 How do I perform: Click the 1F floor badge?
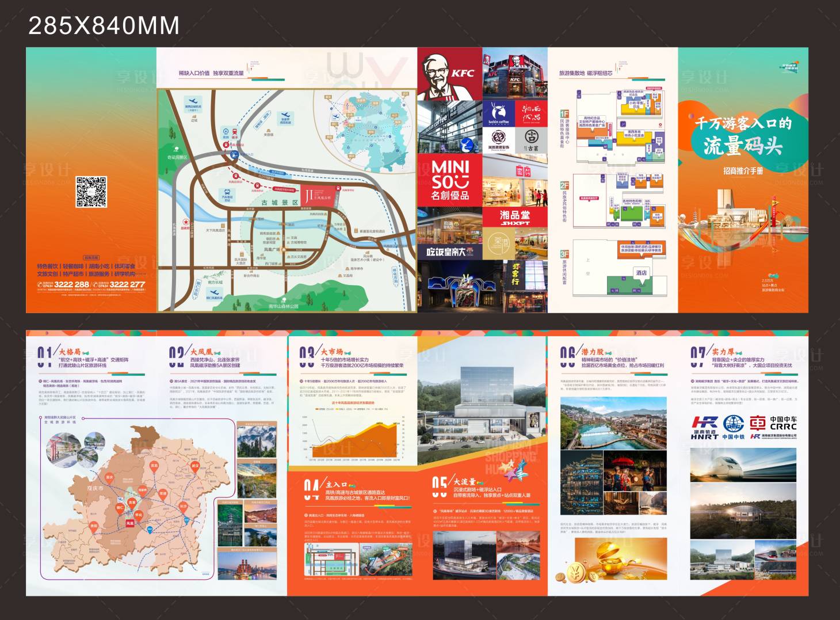(x=564, y=114)
